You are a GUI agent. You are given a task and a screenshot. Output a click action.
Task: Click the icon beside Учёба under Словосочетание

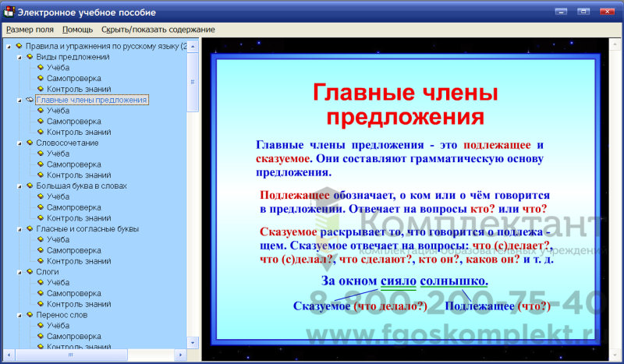pos(41,154)
